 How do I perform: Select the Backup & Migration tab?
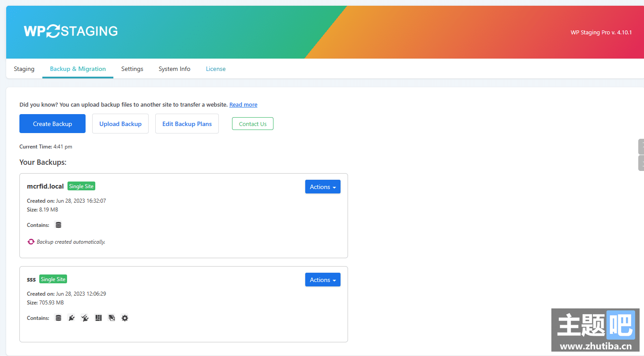point(78,69)
